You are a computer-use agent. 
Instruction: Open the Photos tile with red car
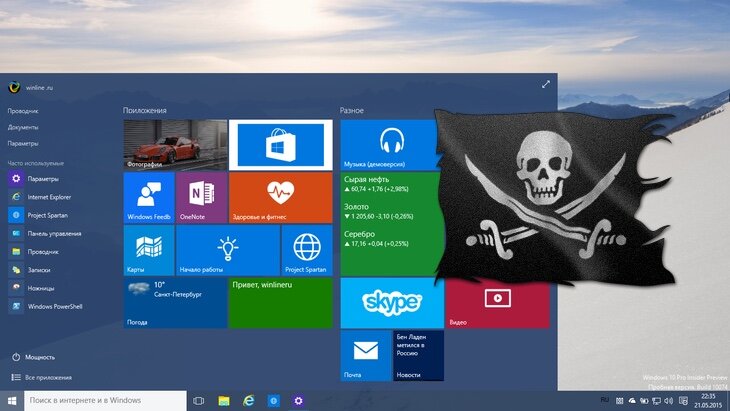coord(176,145)
